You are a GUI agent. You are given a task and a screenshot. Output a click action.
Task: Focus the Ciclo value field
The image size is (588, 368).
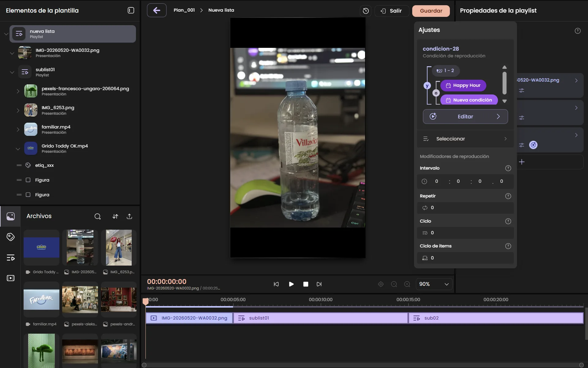(x=465, y=233)
